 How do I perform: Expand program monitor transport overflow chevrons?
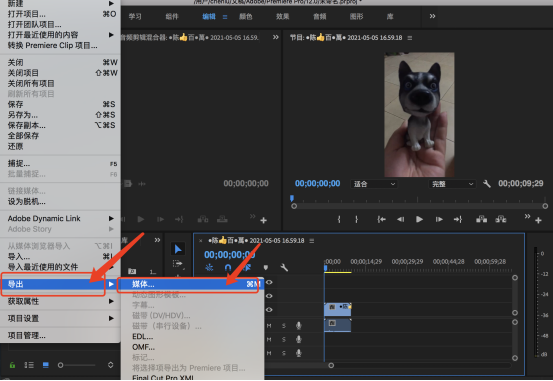pyautogui.click(x=527, y=216)
